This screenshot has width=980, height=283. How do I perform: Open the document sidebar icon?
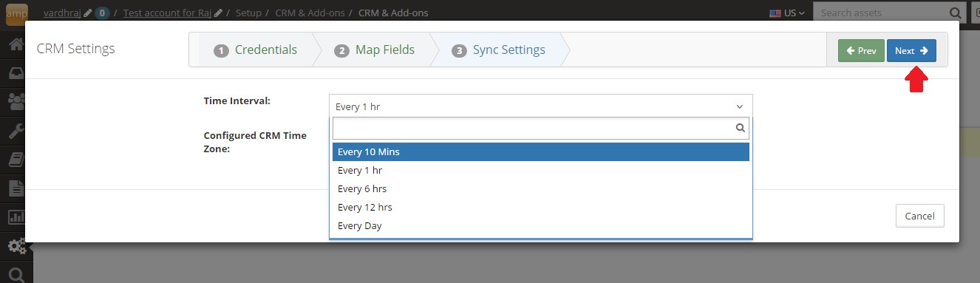coord(16,188)
